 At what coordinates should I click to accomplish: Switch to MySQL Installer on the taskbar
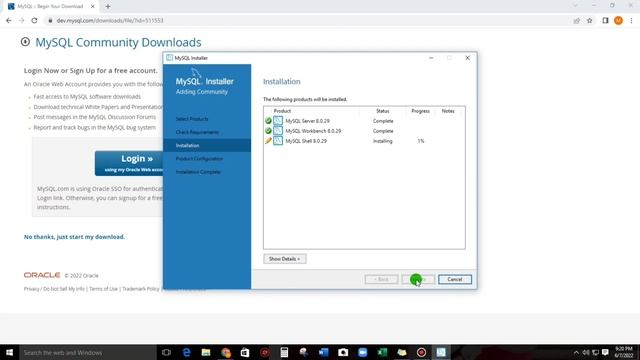point(441,352)
